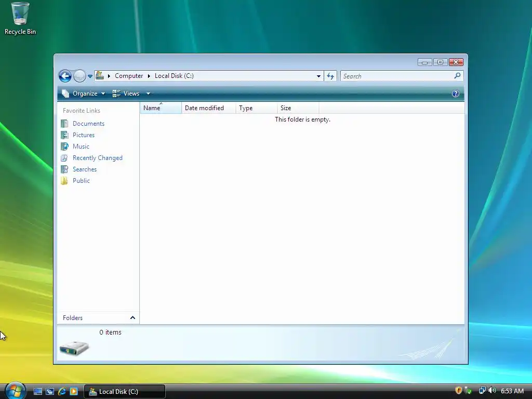Click the volume speaker tray icon
Viewport: 532px width, 399px height.
492,391
